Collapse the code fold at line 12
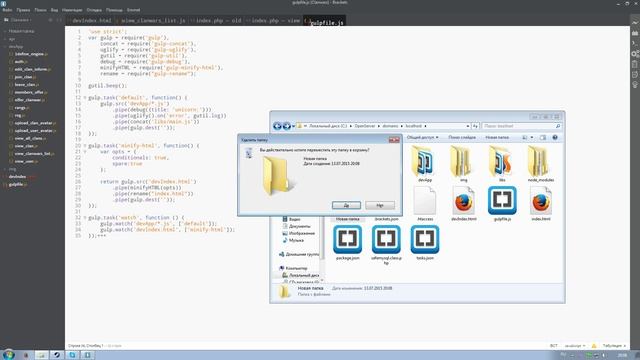Image resolution: width=640 pixels, height=360 pixels. pos(85,98)
